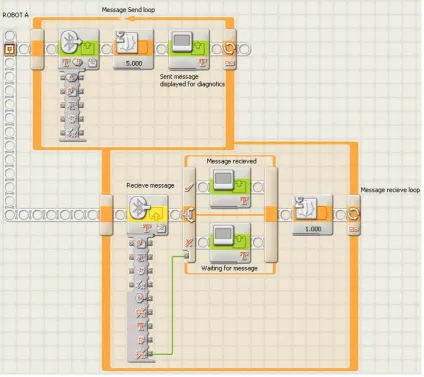
Task: Select the Wait block showing 1.000
Action: point(313,215)
